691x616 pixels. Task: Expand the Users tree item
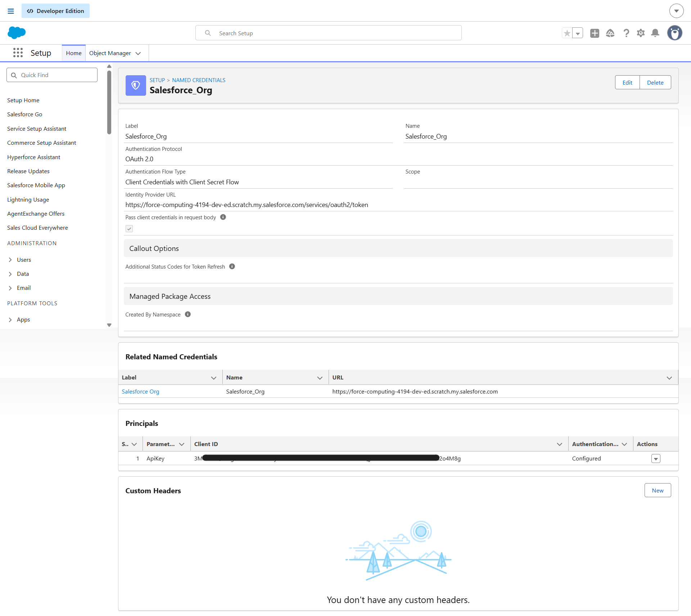(10, 260)
